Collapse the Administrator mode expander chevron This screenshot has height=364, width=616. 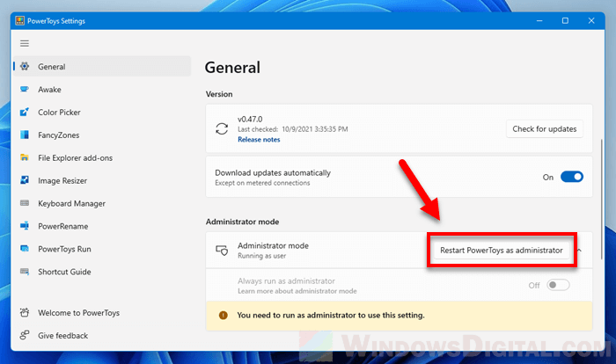tap(580, 250)
